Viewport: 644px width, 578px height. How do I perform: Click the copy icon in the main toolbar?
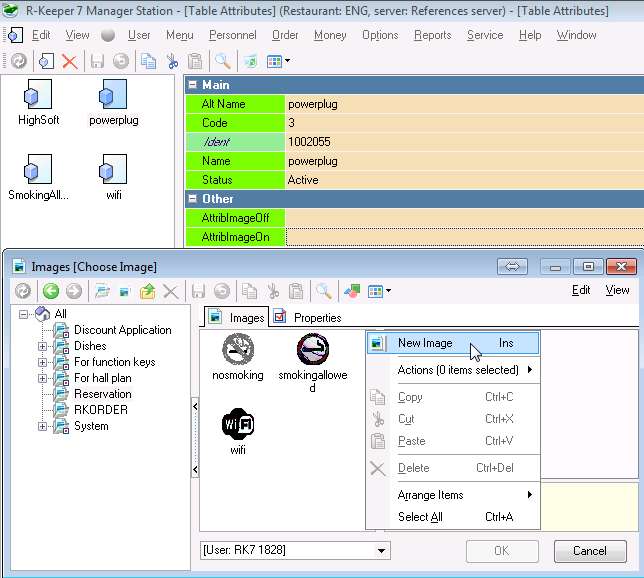[x=148, y=61]
